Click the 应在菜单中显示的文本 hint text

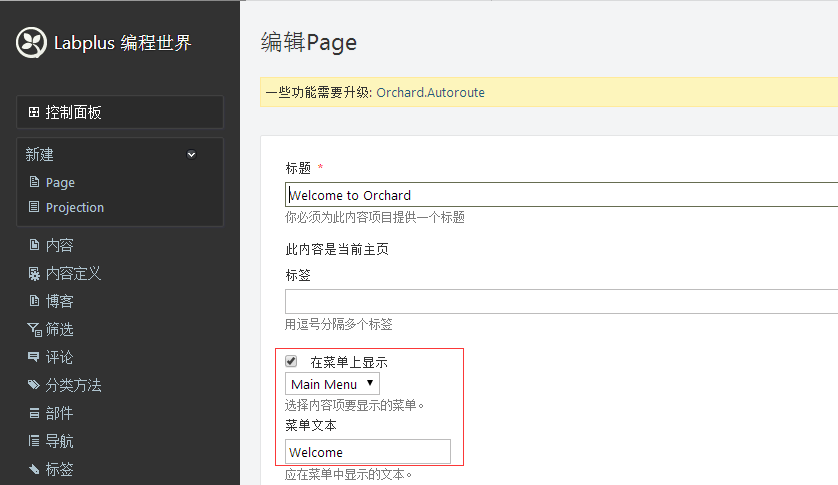(x=348, y=474)
